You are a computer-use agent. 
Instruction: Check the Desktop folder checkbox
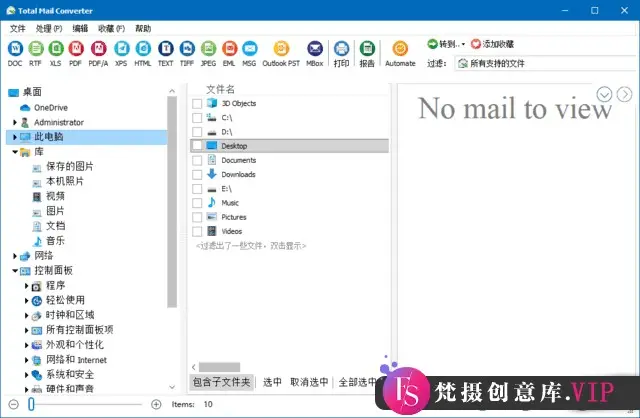(197, 146)
